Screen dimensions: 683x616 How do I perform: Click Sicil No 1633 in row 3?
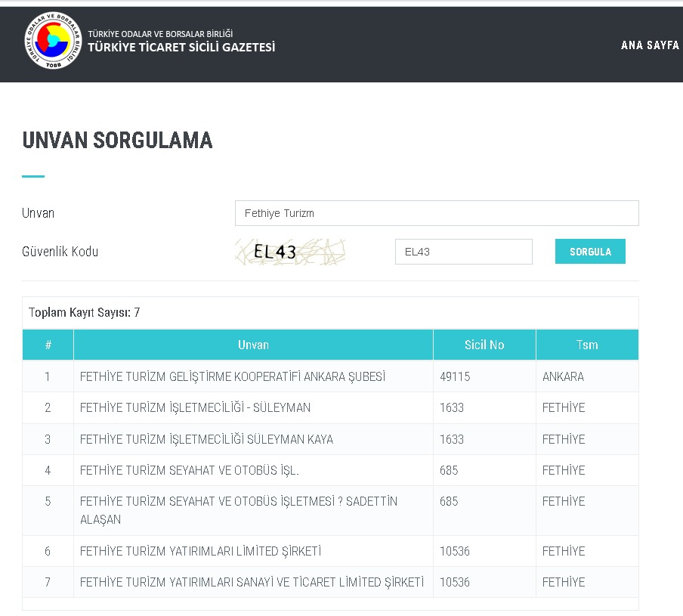coord(452,439)
